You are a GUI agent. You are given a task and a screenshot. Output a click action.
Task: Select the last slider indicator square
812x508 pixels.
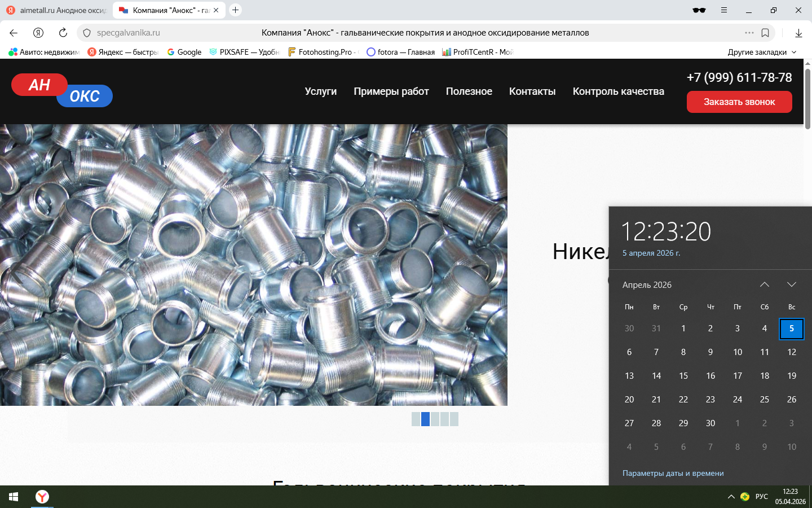coord(454,419)
